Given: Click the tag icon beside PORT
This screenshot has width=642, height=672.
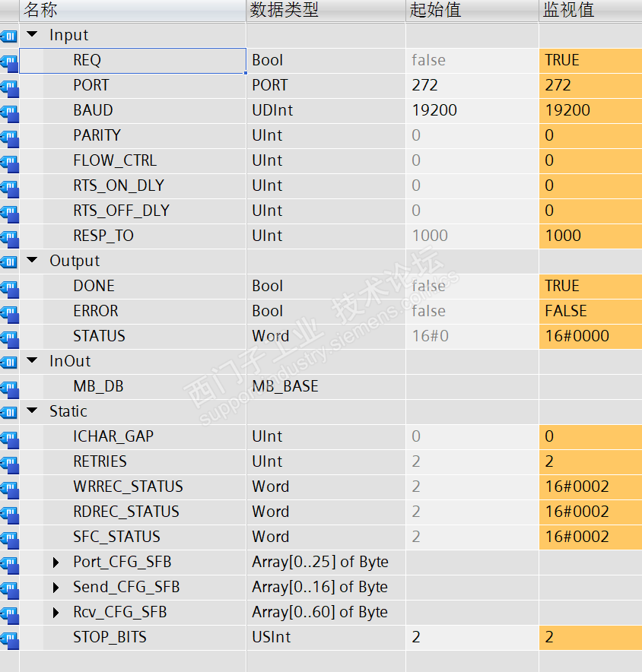Looking at the screenshot, I should coord(10,87).
